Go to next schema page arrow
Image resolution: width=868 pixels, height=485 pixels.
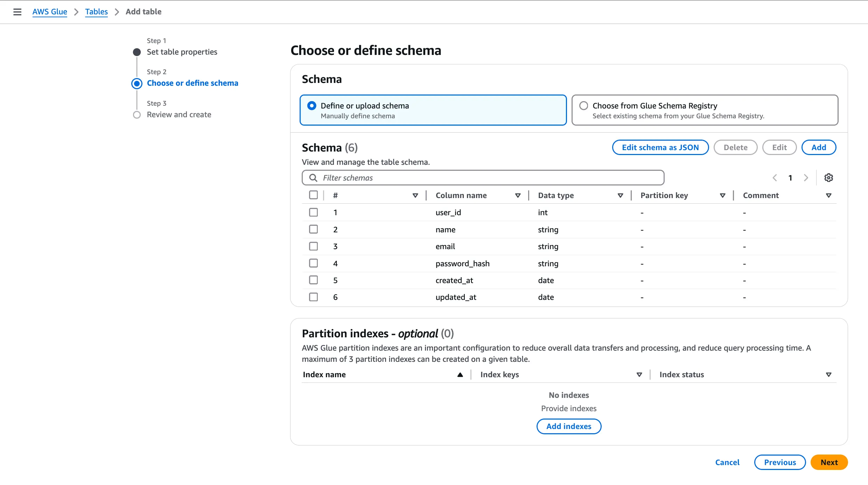pos(806,178)
